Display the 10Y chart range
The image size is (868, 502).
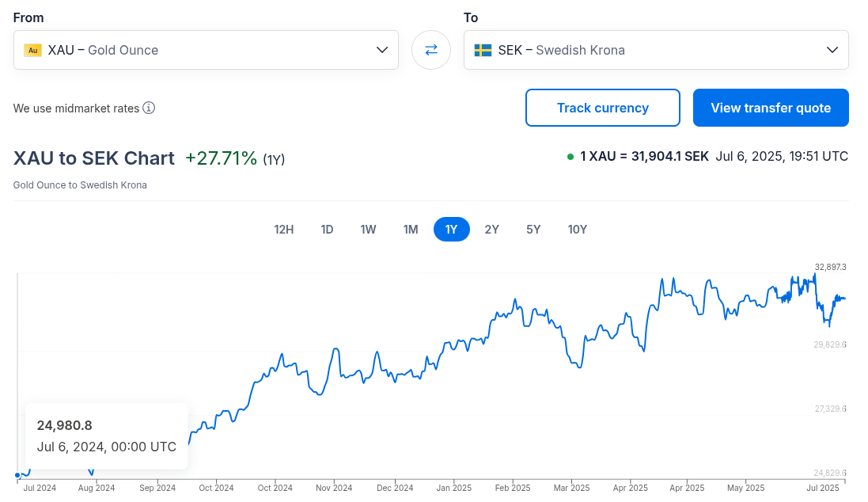point(578,230)
